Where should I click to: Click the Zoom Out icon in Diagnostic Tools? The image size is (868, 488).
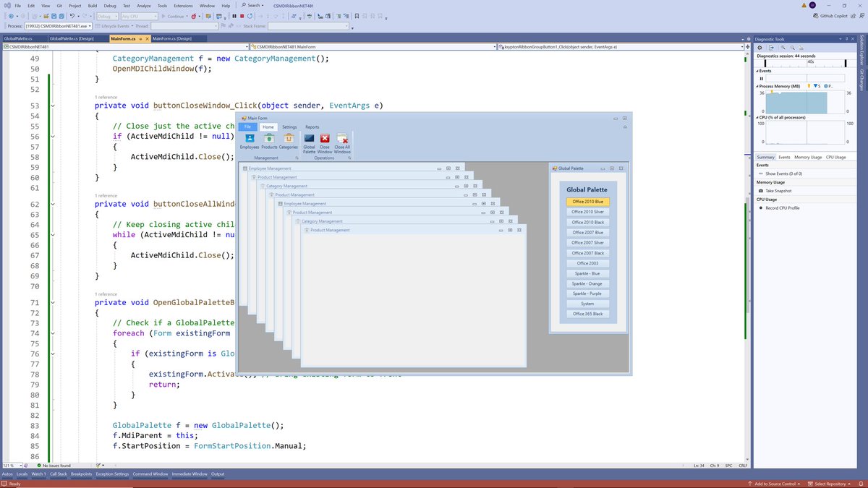click(x=793, y=48)
